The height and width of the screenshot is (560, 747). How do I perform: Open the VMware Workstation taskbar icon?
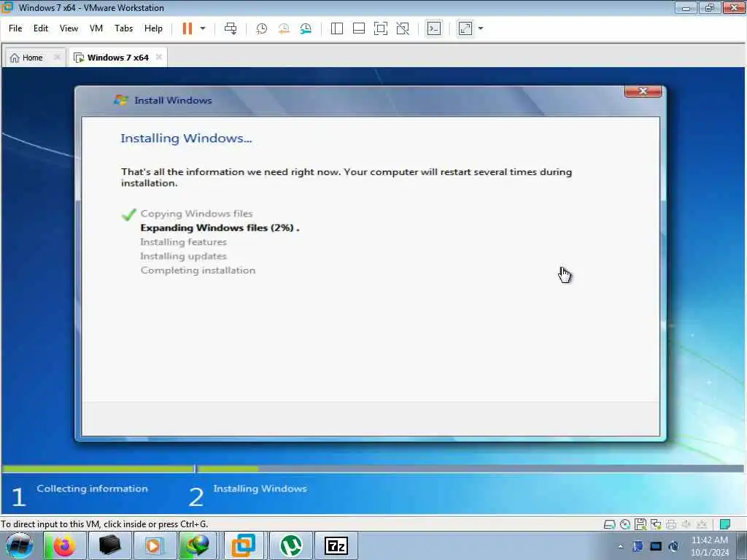click(x=244, y=545)
